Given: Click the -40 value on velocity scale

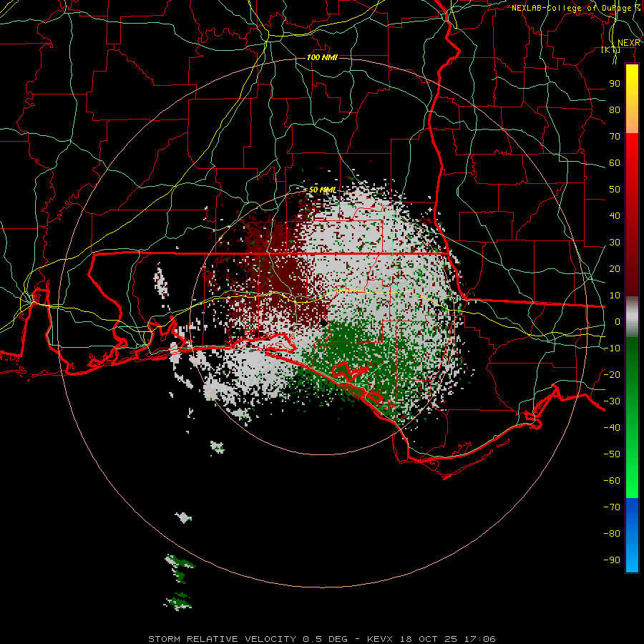Looking at the screenshot, I should click(612, 428).
